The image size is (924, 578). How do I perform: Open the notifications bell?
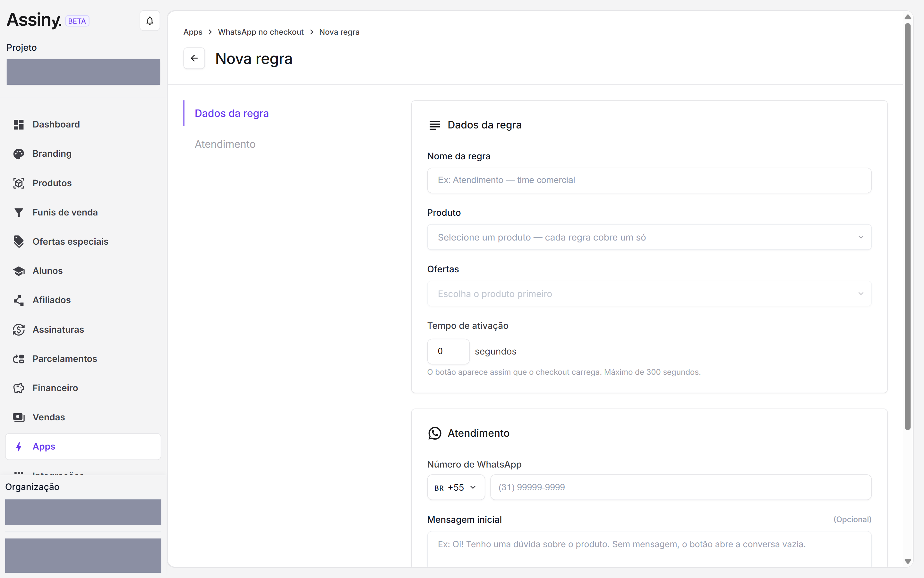pyautogui.click(x=150, y=21)
